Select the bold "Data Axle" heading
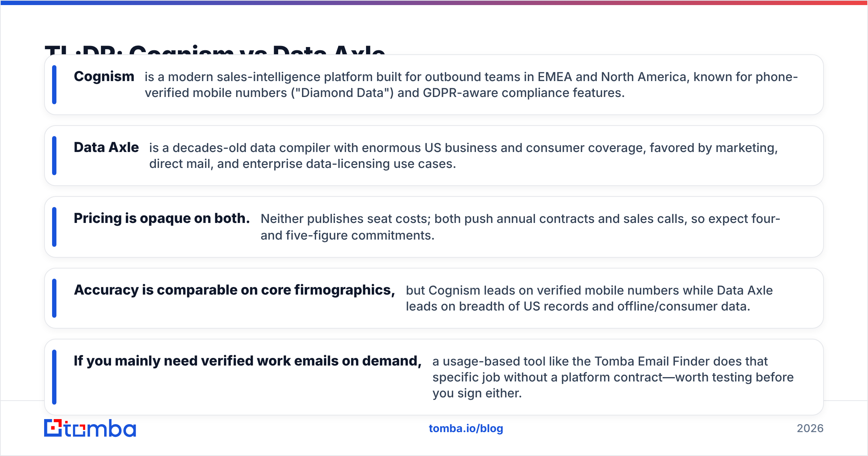868x456 pixels. point(106,148)
